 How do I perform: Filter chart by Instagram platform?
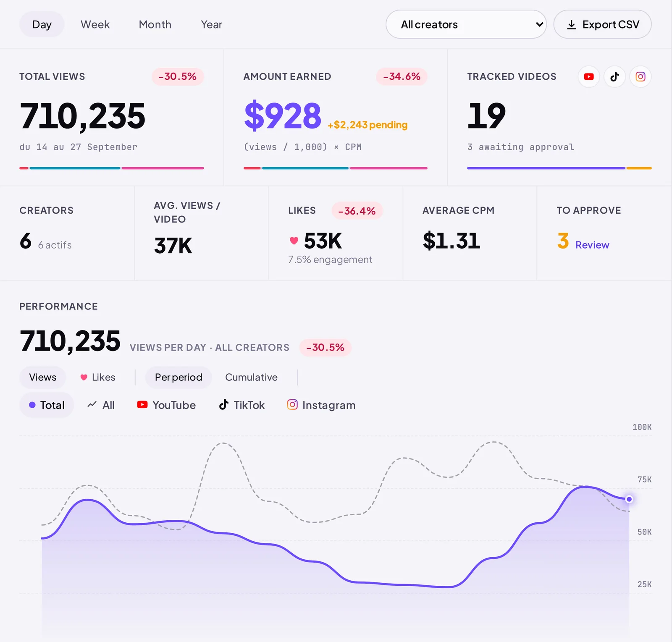321,405
